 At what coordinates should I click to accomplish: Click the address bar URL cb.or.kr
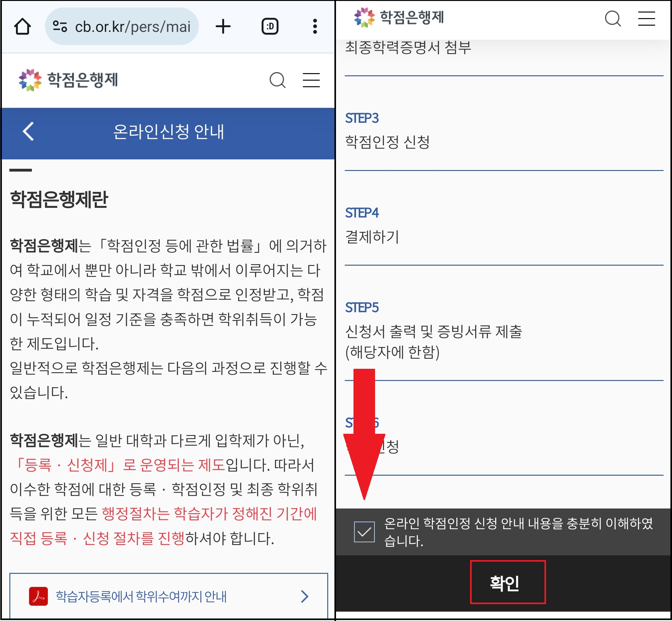coord(133,27)
